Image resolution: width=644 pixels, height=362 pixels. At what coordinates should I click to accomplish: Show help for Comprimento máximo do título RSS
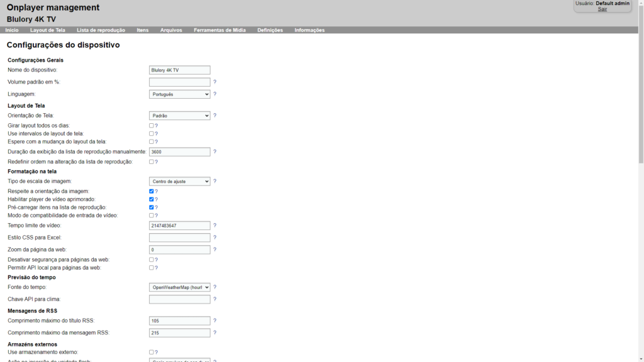(215, 321)
